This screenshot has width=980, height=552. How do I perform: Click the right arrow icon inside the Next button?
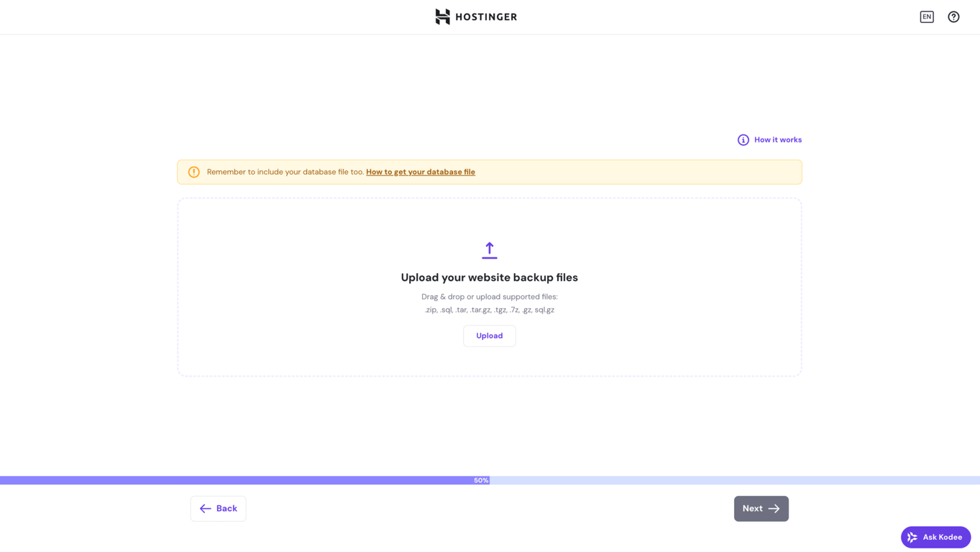(x=774, y=508)
